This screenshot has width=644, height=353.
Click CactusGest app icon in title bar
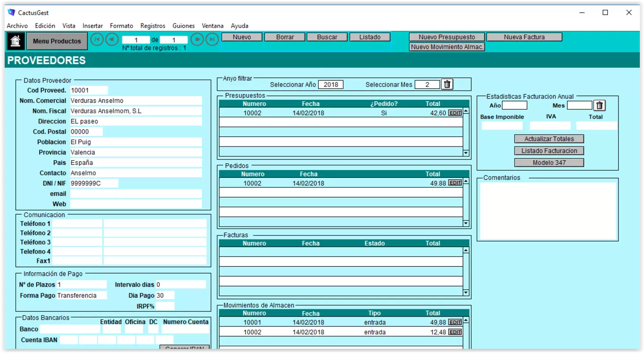[11, 12]
